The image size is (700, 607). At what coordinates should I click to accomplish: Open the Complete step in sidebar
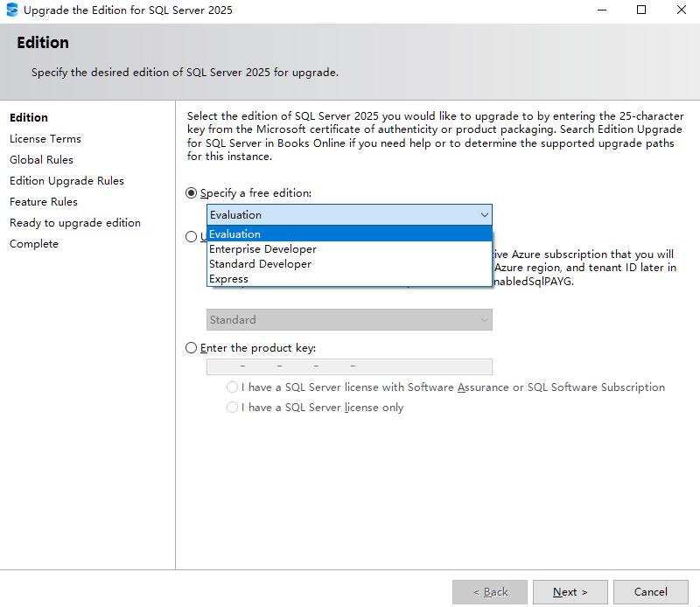pos(34,244)
